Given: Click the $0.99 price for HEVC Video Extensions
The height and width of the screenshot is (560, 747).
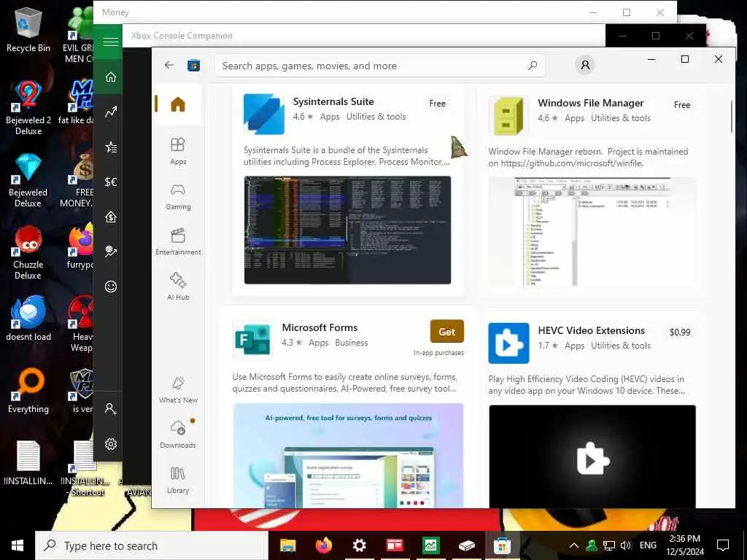Looking at the screenshot, I should (x=680, y=332).
